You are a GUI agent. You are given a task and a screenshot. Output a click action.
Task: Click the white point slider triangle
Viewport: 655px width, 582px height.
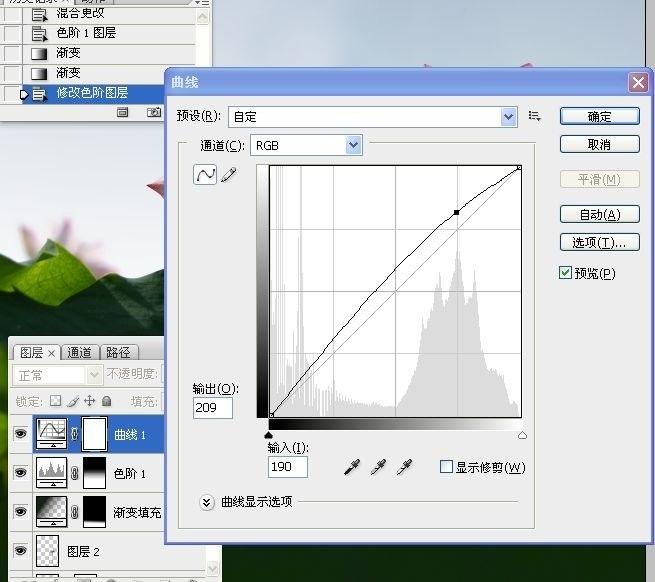pos(521,435)
